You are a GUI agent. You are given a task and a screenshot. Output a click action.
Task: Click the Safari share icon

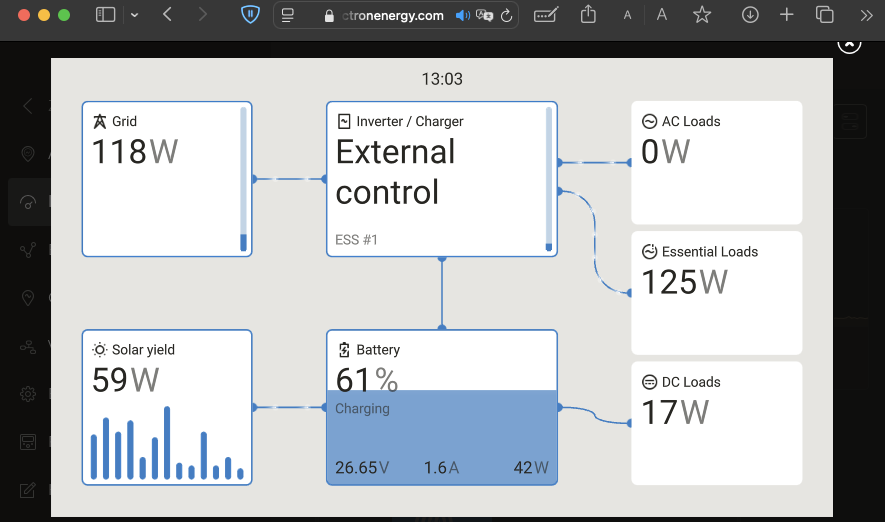click(588, 15)
